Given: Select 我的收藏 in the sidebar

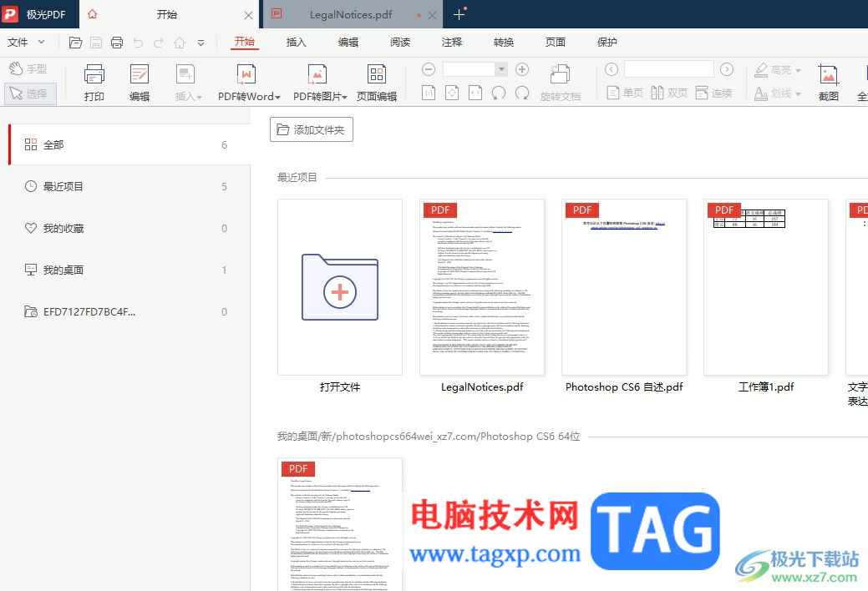Looking at the screenshot, I should pyautogui.click(x=129, y=228).
